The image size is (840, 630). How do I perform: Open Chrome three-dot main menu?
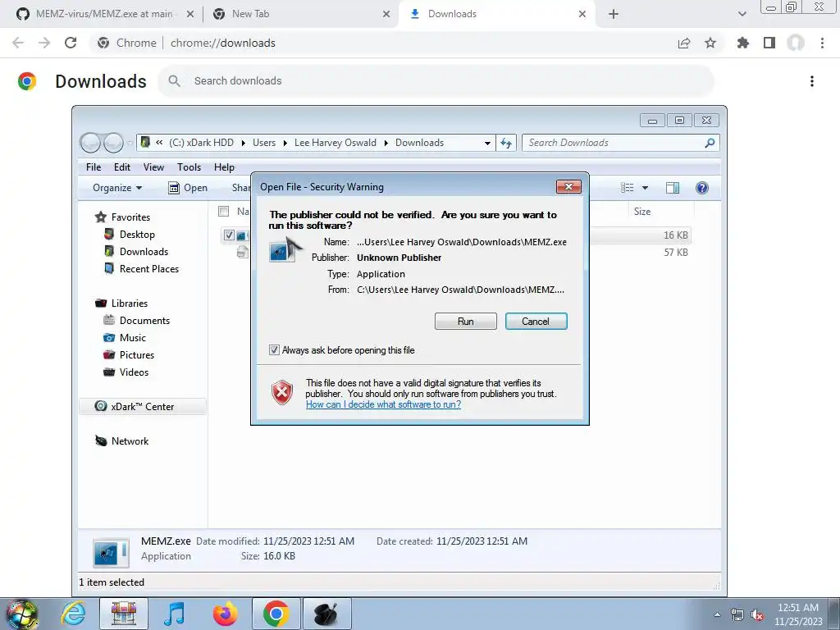(x=822, y=43)
